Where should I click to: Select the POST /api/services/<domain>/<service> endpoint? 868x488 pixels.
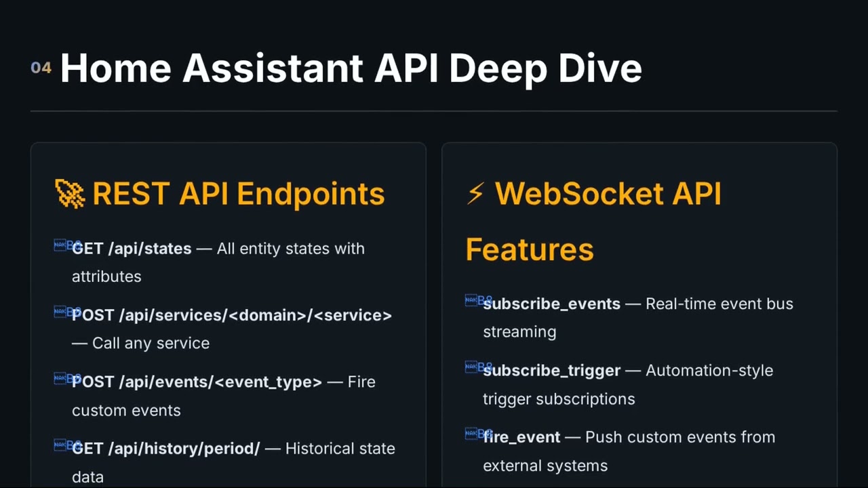(232, 315)
